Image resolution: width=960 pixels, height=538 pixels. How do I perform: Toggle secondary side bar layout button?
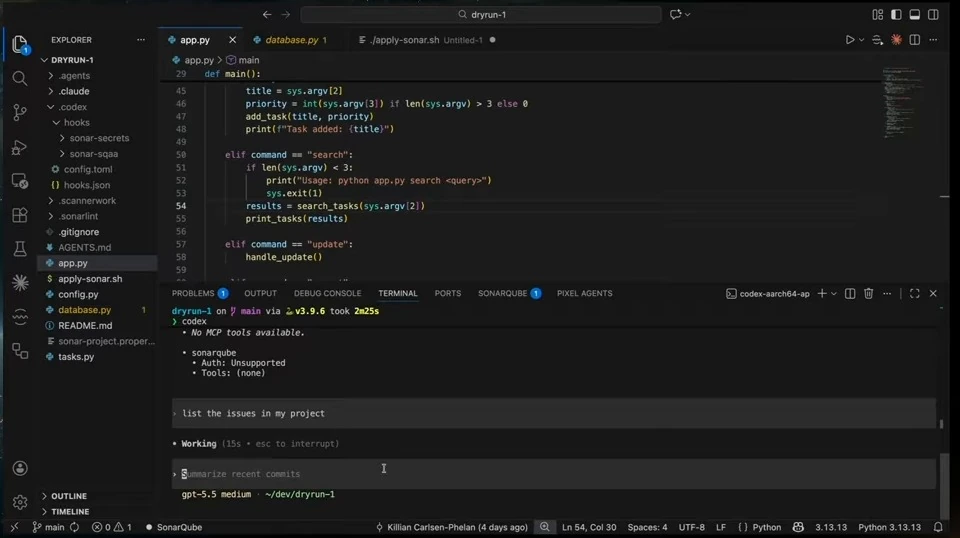933,14
